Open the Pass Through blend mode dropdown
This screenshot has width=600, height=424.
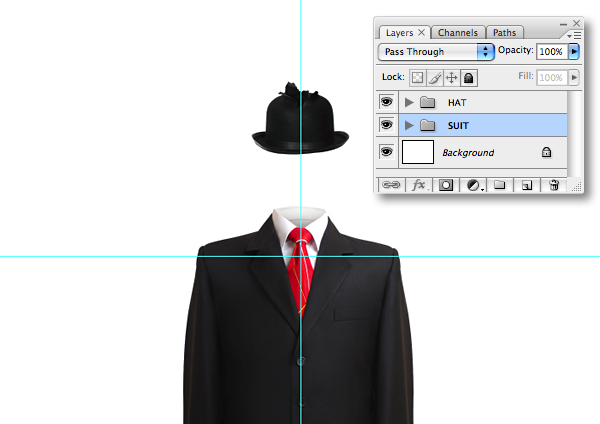436,52
